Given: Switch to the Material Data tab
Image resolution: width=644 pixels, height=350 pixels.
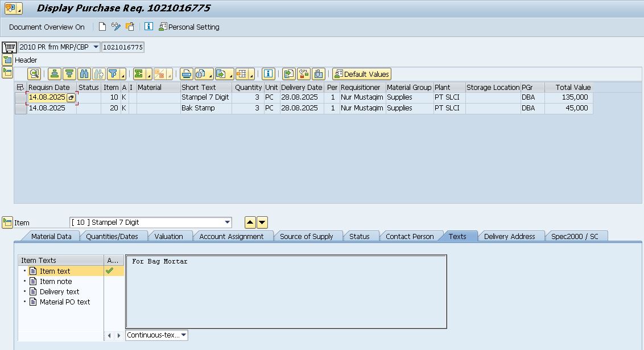Looking at the screenshot, I should pyautogui.click(x=51, y=236).
